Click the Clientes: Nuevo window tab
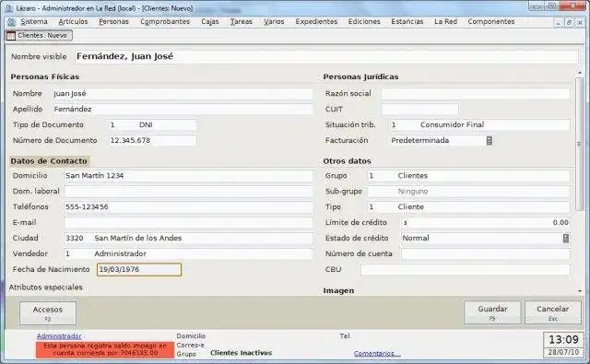This screenshot has height=364, width=590. tap(39, 35)
